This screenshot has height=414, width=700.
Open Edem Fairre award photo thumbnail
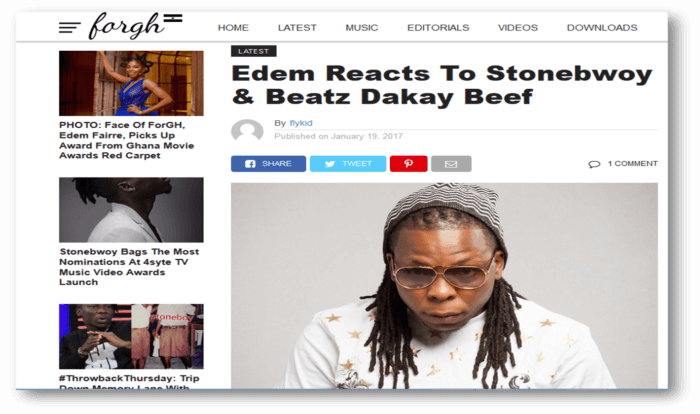(x=131, y=83)
